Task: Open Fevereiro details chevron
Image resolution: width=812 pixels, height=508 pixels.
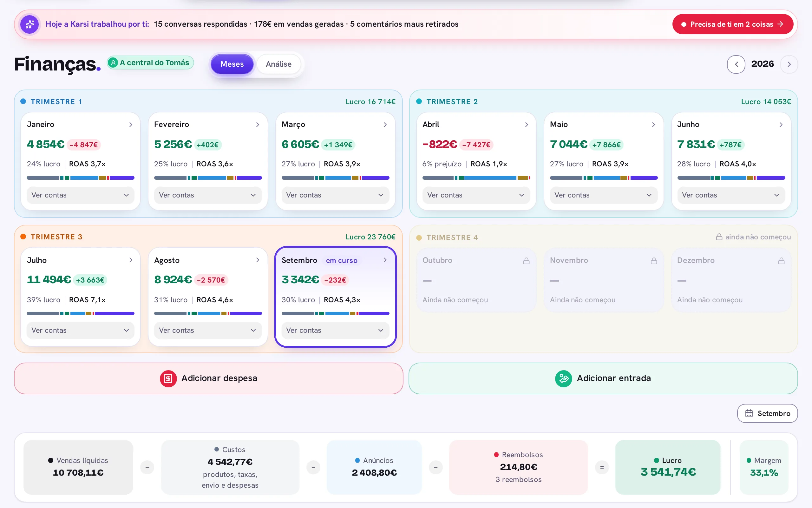Action: [258, 125]
